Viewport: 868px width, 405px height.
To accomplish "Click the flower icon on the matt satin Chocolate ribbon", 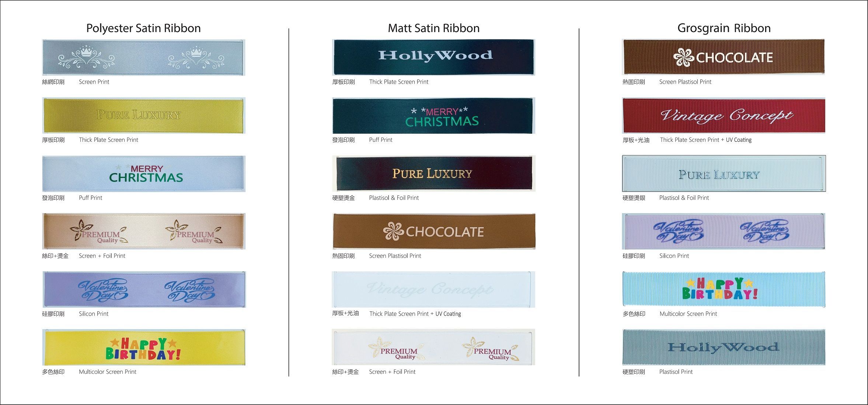I will [393, 232].
